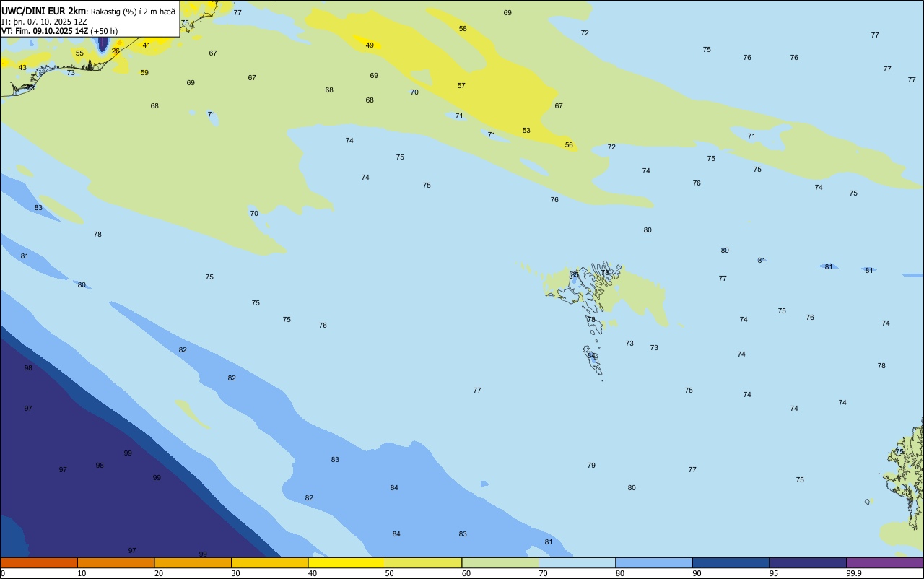Viewport: 924px width, 579px height.
Task: Click the 'IT: þri. 07. 10. 2025 12Z' line
Action: click(44, 22)
